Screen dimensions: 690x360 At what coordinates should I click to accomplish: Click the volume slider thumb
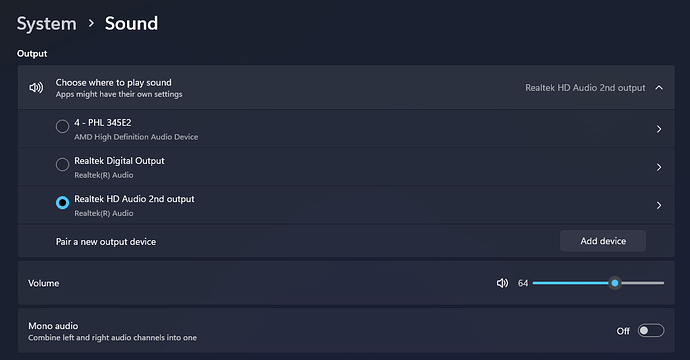[x=615, y=283]
